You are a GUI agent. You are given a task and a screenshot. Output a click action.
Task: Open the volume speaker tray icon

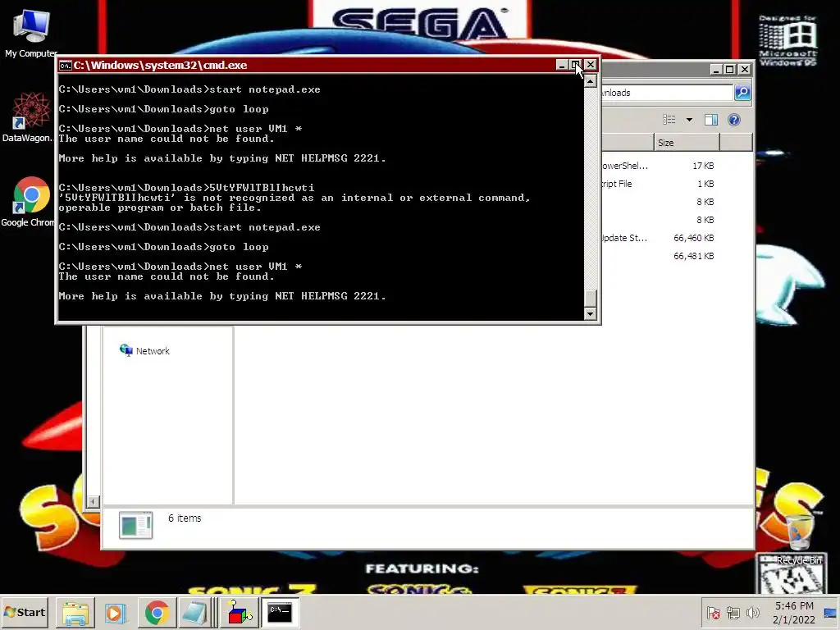point(753,612)
